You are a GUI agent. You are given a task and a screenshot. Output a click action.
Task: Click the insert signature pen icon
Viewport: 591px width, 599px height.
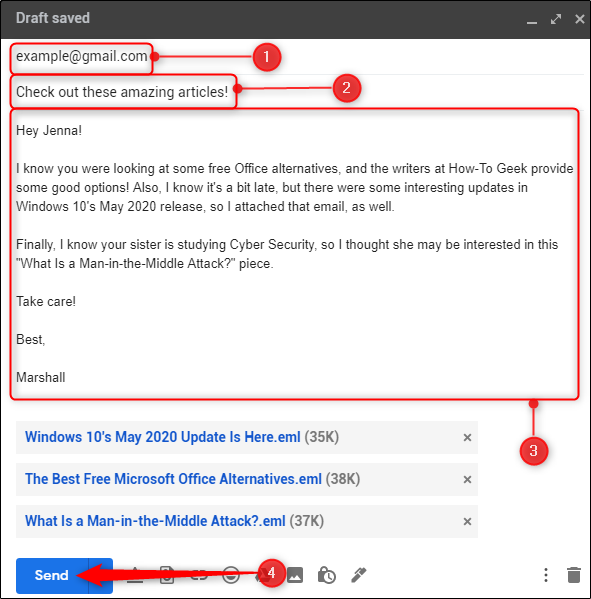click(x=359, y=575)
